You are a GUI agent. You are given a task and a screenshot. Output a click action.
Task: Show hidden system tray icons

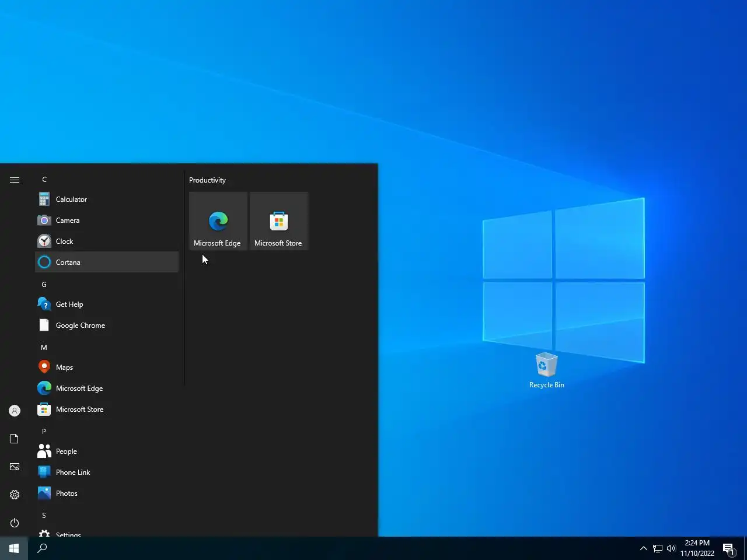coord(643,548)
